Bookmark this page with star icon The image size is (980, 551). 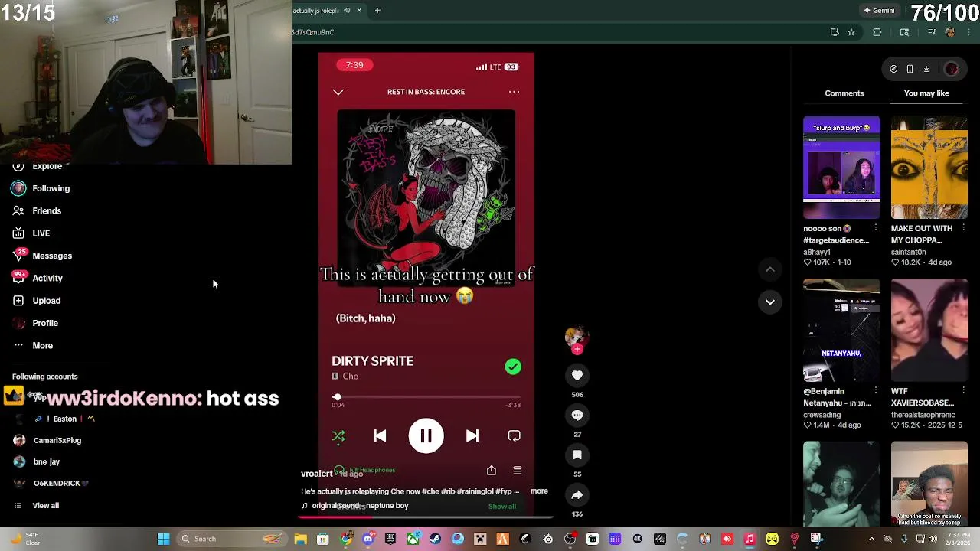coord(851,32)
